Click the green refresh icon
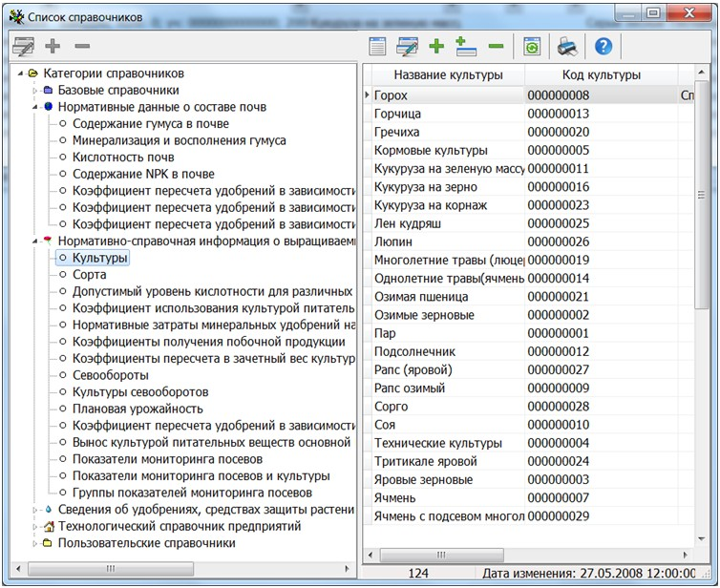Screen dimensions: 720x588 point(530,46)
